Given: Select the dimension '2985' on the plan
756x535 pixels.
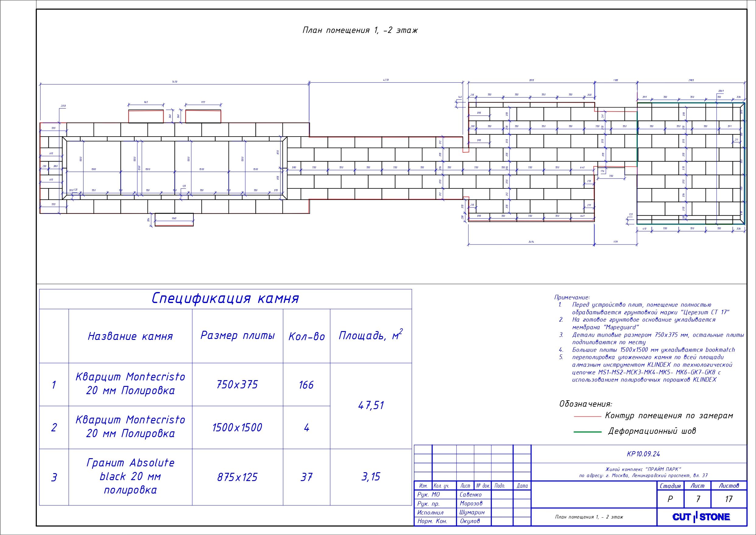Looking at the screenshot, I should (691, 80).
